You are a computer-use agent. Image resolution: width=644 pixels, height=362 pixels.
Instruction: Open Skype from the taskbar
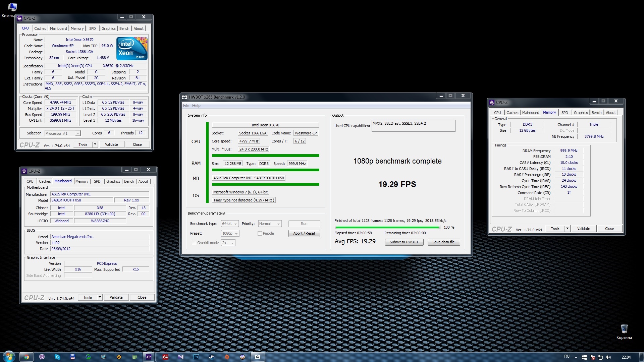(x=57, y=357)
